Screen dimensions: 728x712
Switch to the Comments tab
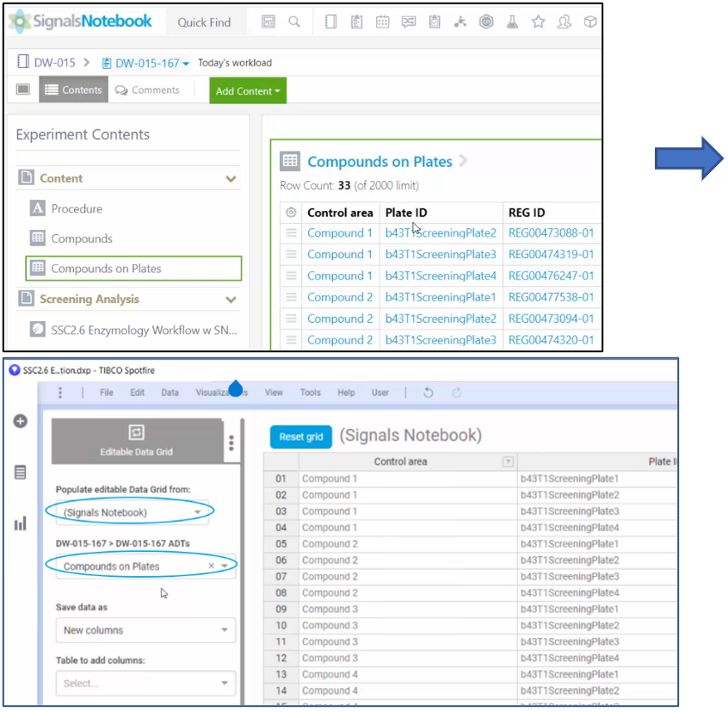tap(147, 90)
